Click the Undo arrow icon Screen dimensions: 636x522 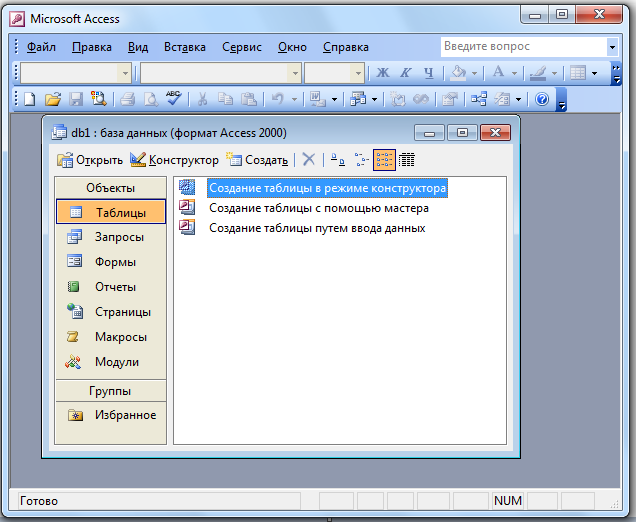tap(278, 99)
